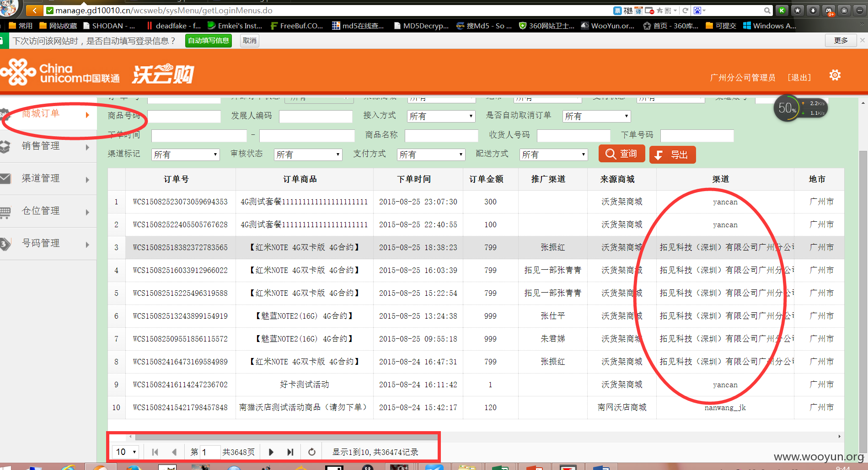The image size is (868, 470).
Task: Click the 收货人号码 input field
Action: [573, 136]
